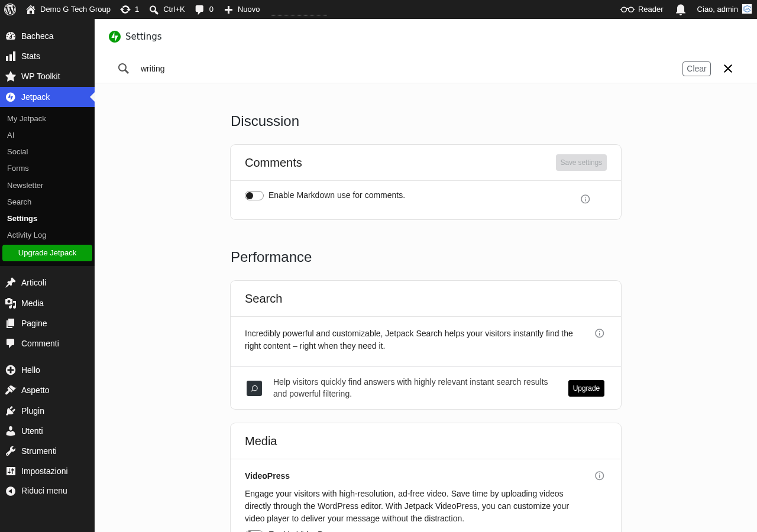
Task: Open the notifications bell
Action: coord(681,9)
